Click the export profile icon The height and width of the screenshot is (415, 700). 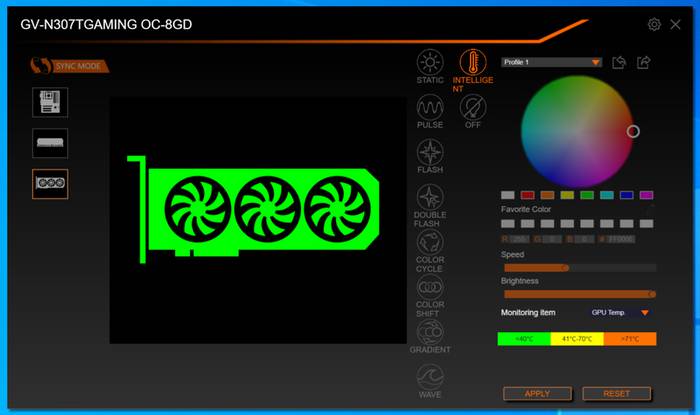643,62
